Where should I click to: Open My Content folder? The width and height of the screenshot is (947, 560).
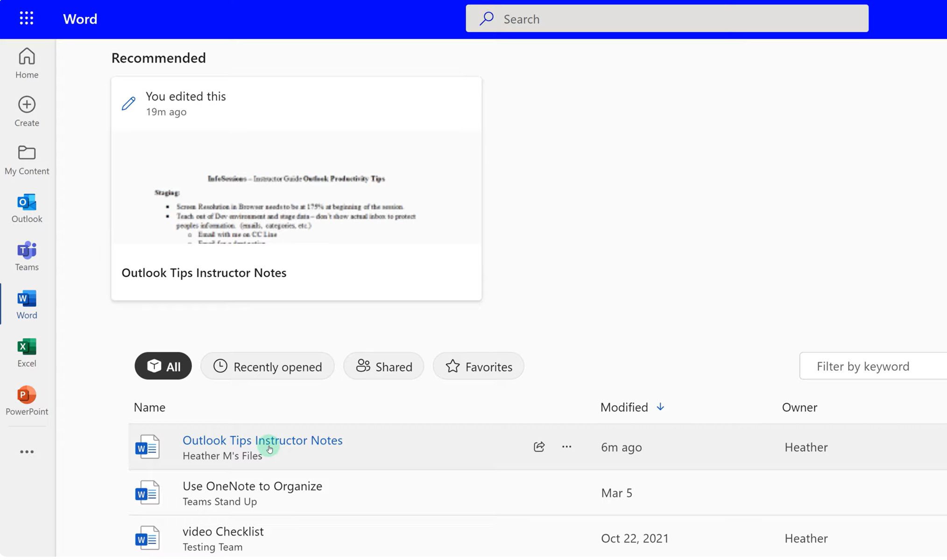(27, 160)
